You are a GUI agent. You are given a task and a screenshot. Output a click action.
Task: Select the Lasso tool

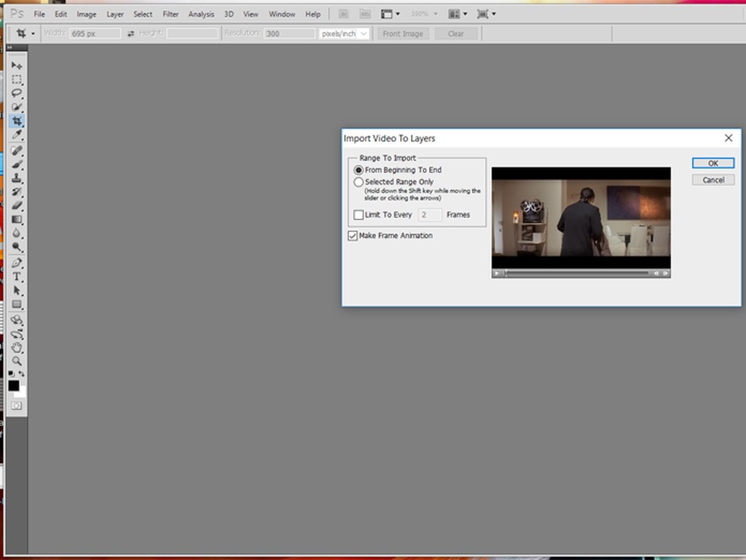[17, 92]
